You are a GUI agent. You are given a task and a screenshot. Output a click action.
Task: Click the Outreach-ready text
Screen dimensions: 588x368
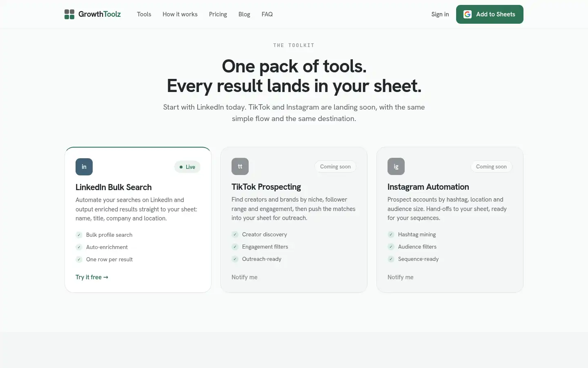coord(262,259)
